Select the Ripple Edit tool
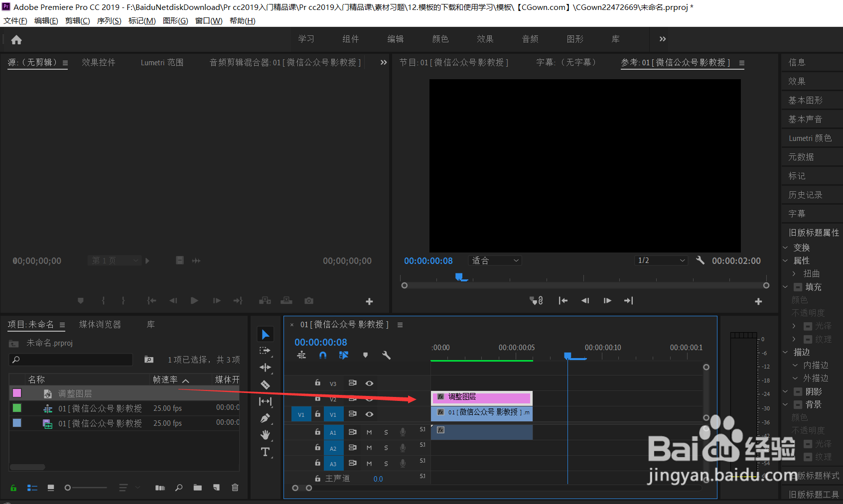 point(265,368)
